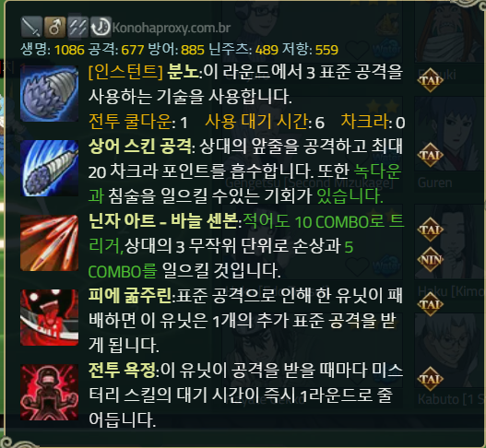Screen dimensions: 486x448
Task: Click the sword attribute icon at top
Action: (x=31, y=27)
